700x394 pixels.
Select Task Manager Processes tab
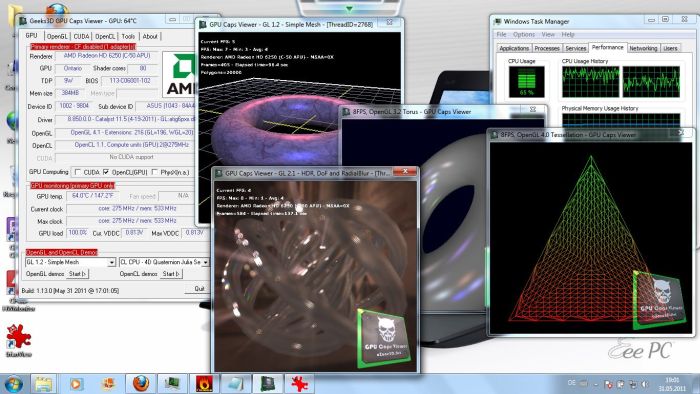coord(547,48)
